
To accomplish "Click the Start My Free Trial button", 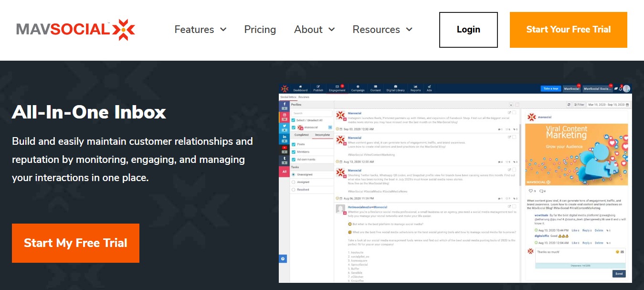I will pos(75,243).
